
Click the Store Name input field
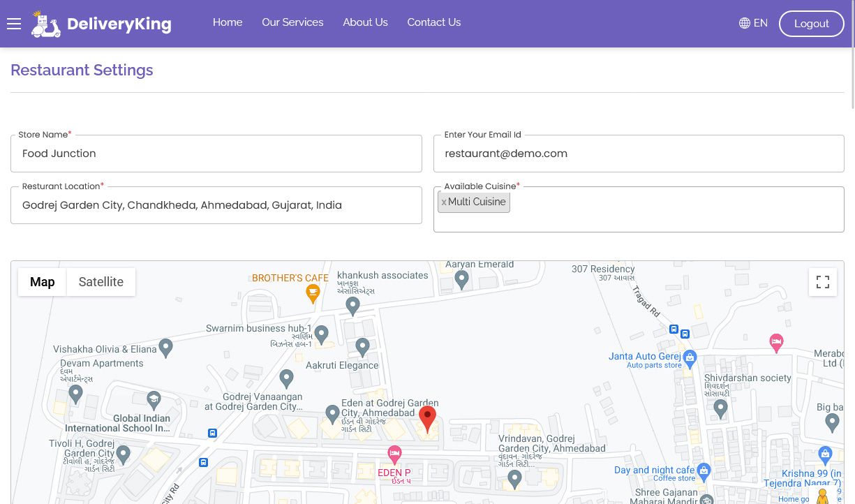coord(216,154)
